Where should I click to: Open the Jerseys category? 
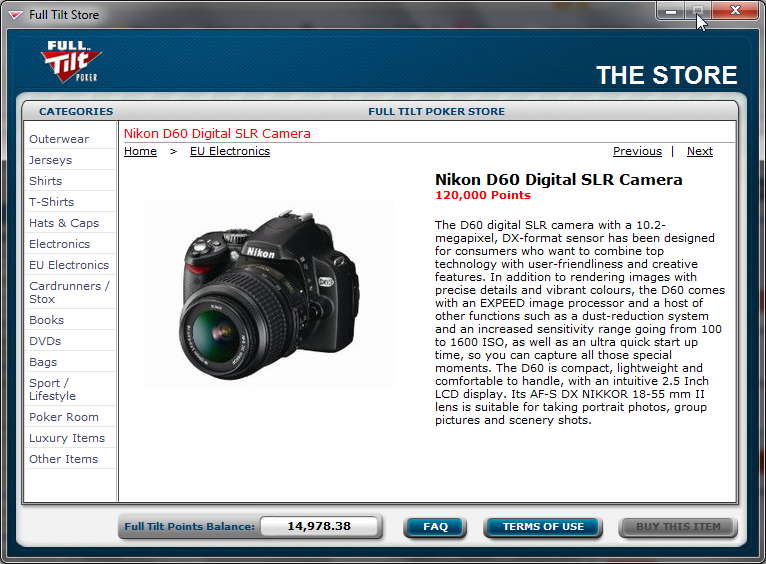click(x=50, y=160)
